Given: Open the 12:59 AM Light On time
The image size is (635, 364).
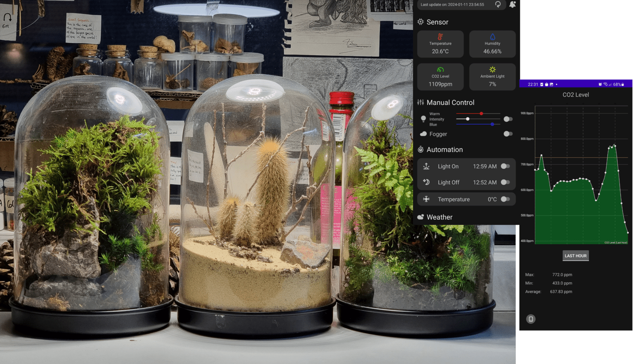Looking at the screenshot, I should (x=484, y=167).
